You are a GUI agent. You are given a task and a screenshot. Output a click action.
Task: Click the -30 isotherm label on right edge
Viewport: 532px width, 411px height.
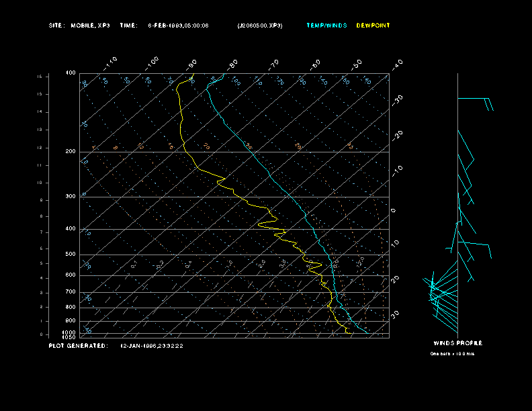tap(397, 100)
